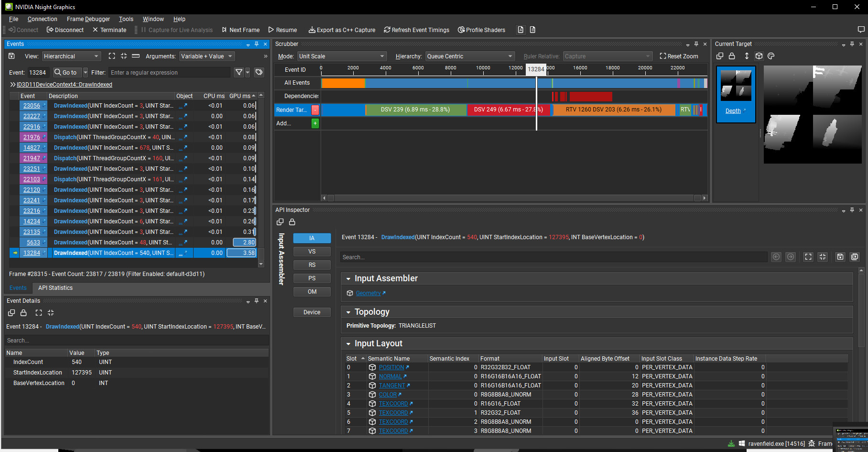Click the save icon in API Inspector search row
Image resolution: width=868 pixels, height=452 pixels.
pos(840,257)
